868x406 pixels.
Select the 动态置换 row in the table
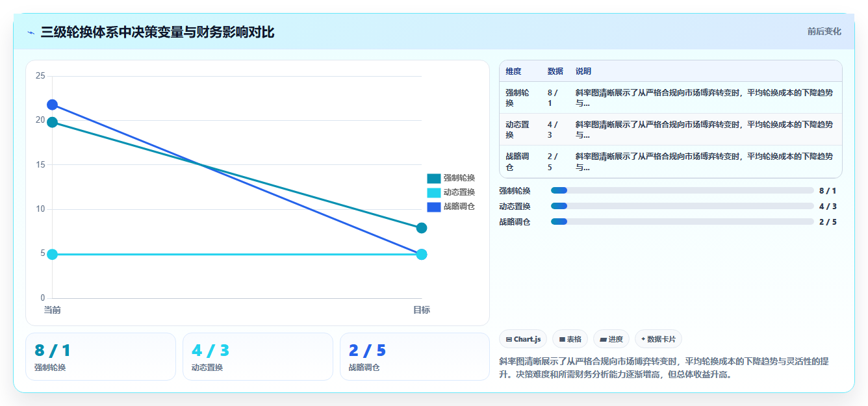[670, 129]
